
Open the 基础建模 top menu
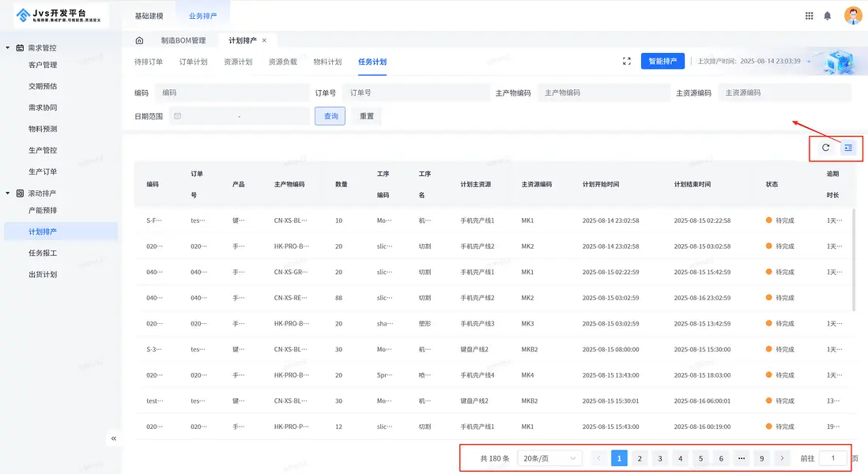coord(149,16)
